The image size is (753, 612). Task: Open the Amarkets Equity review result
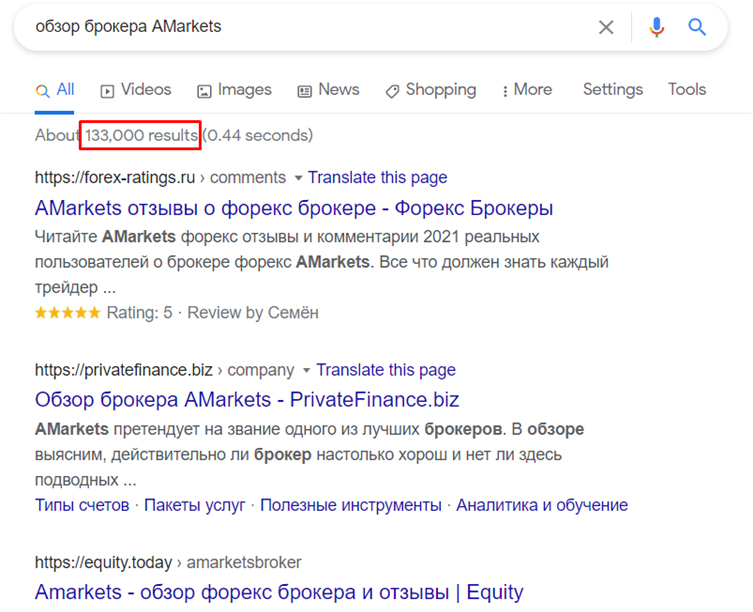[x=279, y=592]
